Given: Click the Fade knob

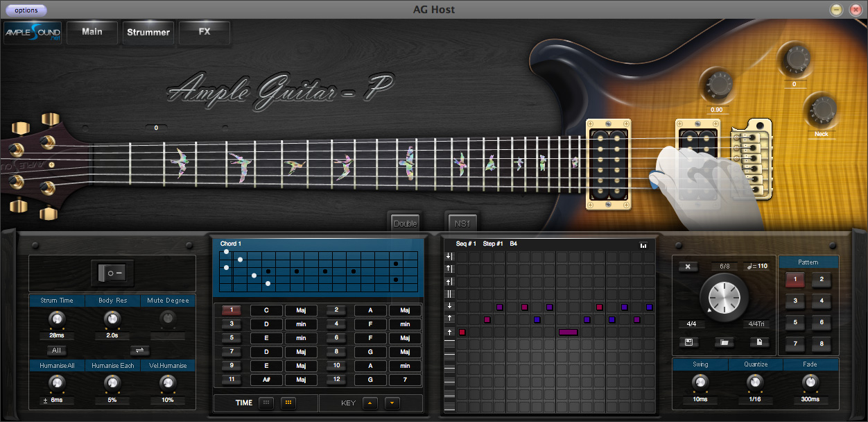Looking at the screenshot, I should [x=809, y=382].
